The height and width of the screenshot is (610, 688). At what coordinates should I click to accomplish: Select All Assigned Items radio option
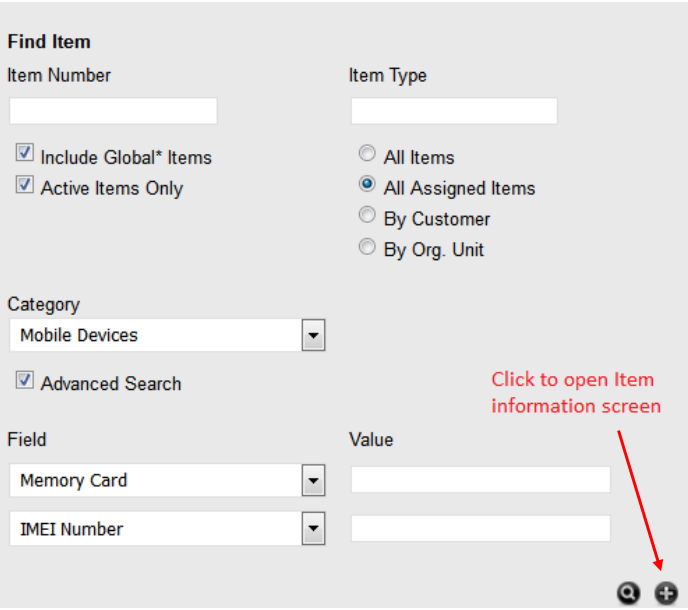coord(367,185)
